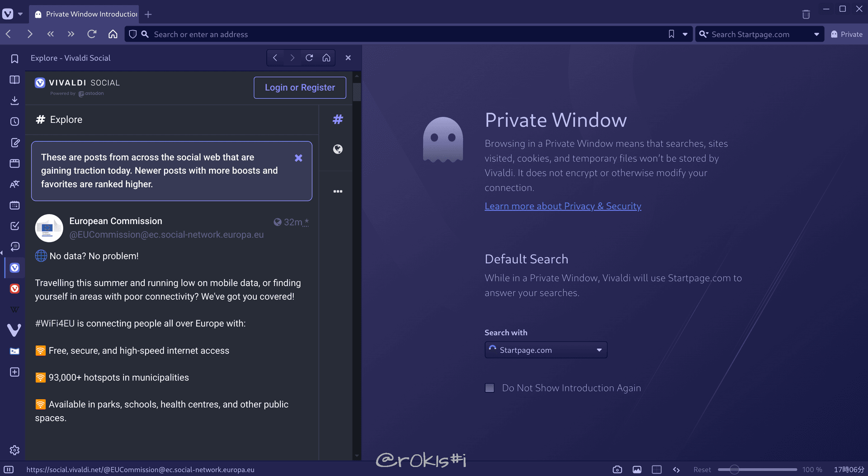Viewport: 868px width, 476px height.
Task: Focus the address field
Action: [407, 34]
